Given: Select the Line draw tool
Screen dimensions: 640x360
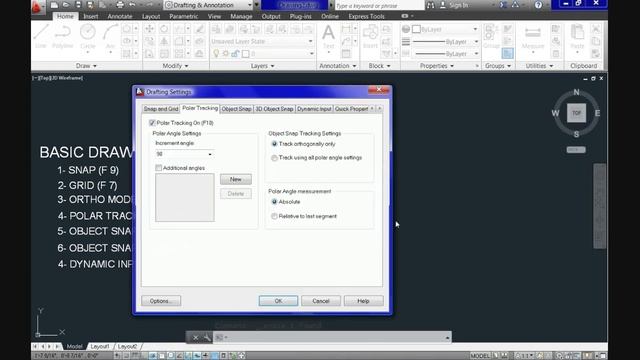Looking at the screenshot, I should [41, 36].
